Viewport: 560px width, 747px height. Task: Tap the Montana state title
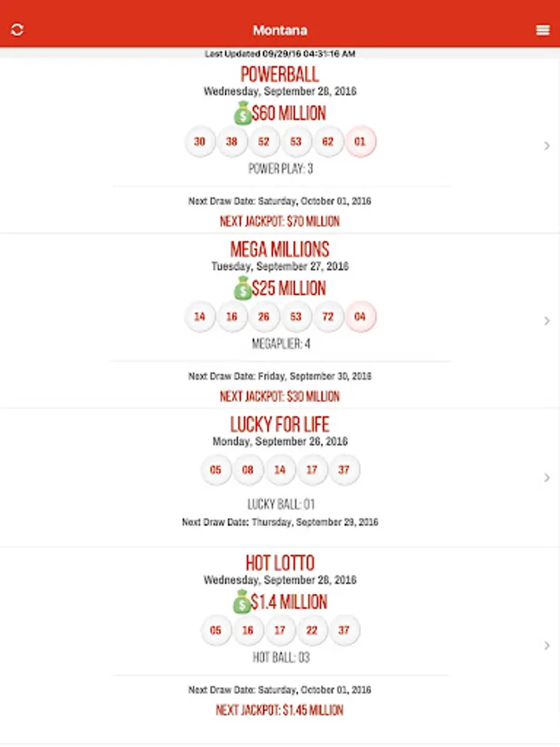(x=280, y=31)
